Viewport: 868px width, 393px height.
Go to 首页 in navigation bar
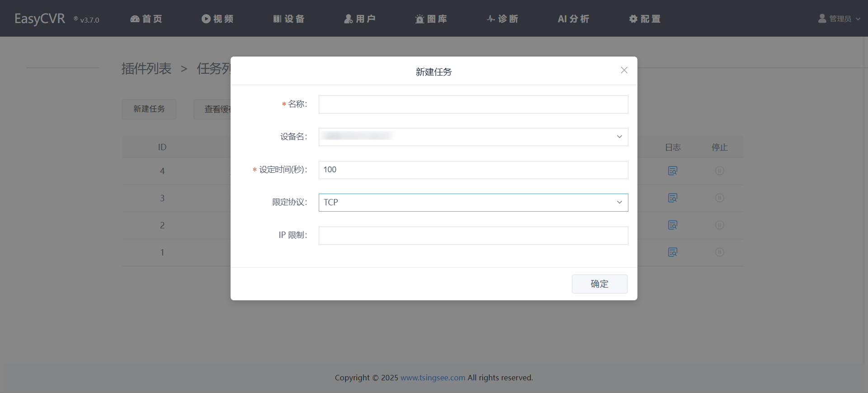[146, 19]
